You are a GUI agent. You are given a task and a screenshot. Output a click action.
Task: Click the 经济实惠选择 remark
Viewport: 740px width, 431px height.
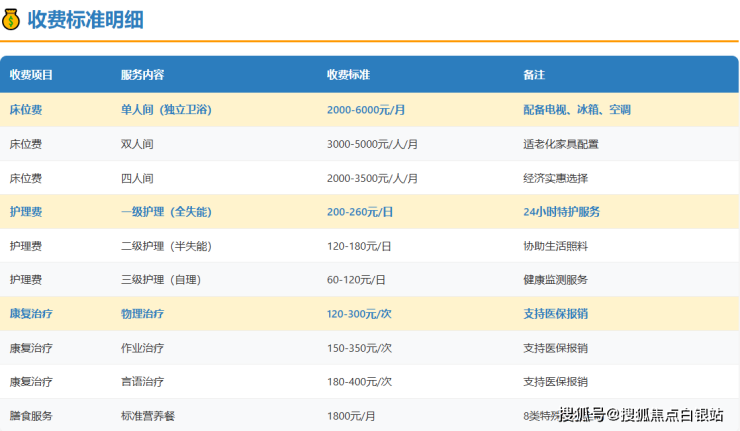555,178
